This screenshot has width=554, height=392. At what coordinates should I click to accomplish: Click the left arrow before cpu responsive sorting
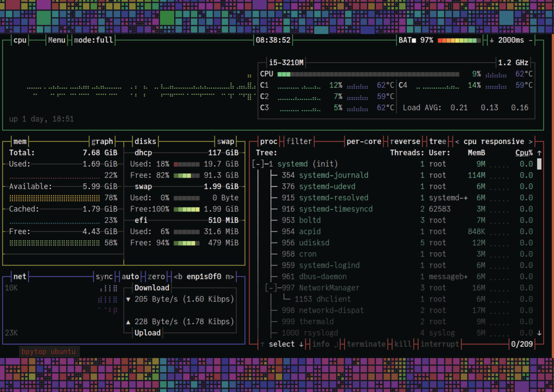pyautogui.click(x=457, y=142)
